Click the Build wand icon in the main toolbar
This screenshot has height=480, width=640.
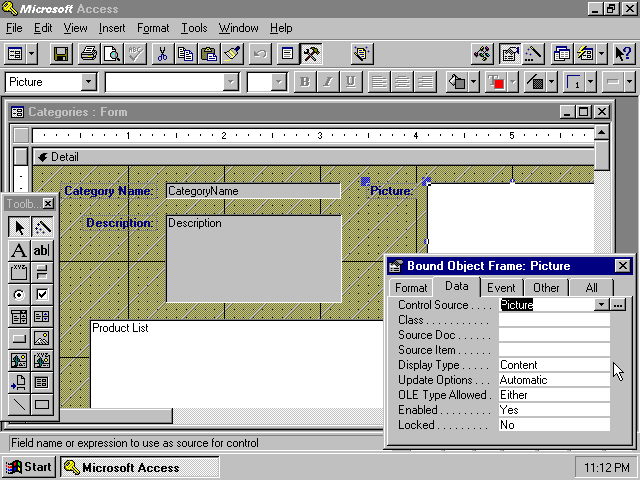point(533,54)
